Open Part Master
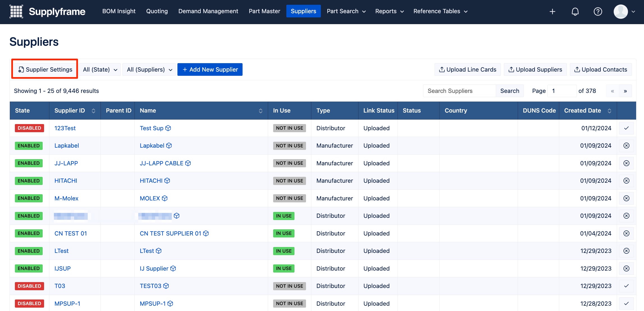Image resolution: width=644 pixels, height=311 pixels. (264, 11)
